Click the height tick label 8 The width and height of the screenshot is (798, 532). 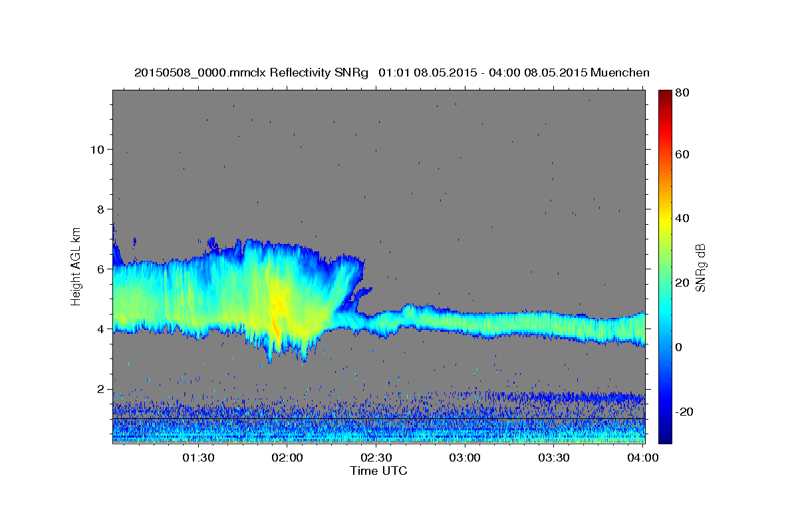point(99,209)
